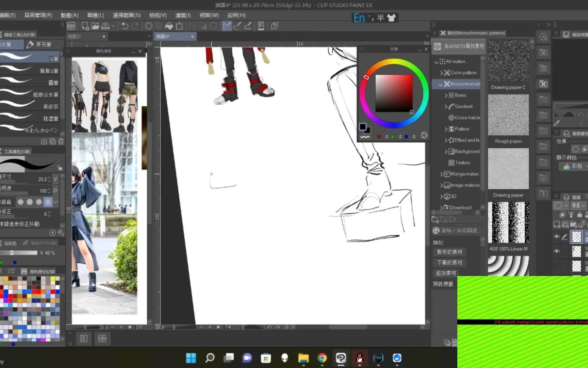Screen dimensions: 588x368
Task: Toggle visibility eye of the second layer
Action: pyautogui.click(x=557, y=251)
